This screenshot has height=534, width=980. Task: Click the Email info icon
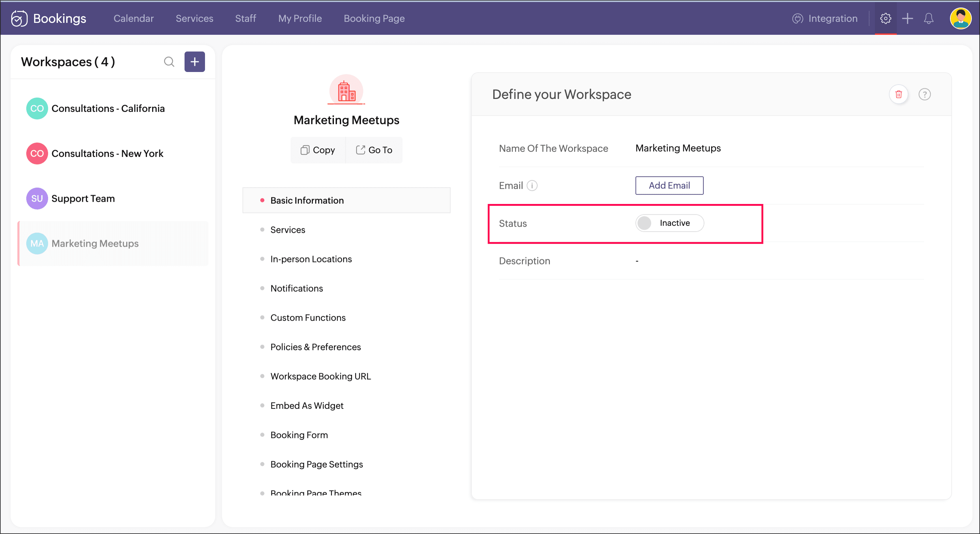click(532, 185)
